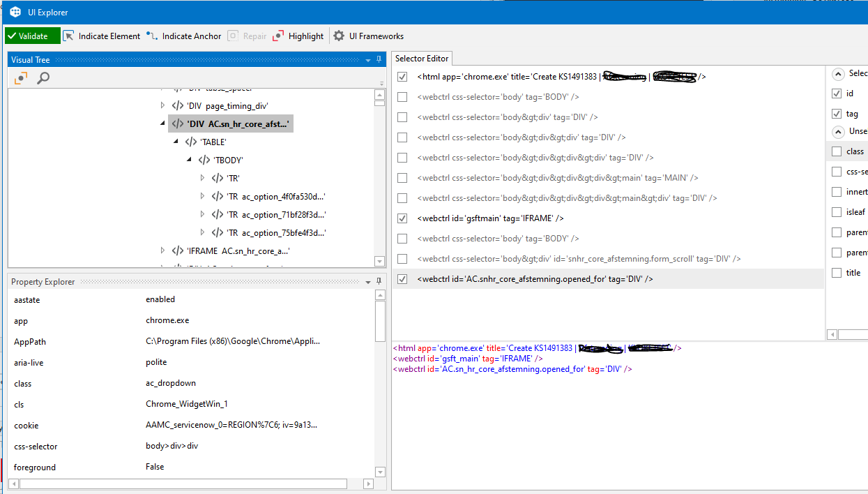The height and width of the screenshot is (494, 868).
Task: Click the code icon of the selected DIV AC.sn_hr_core_afst node
Action: (178, 123)
